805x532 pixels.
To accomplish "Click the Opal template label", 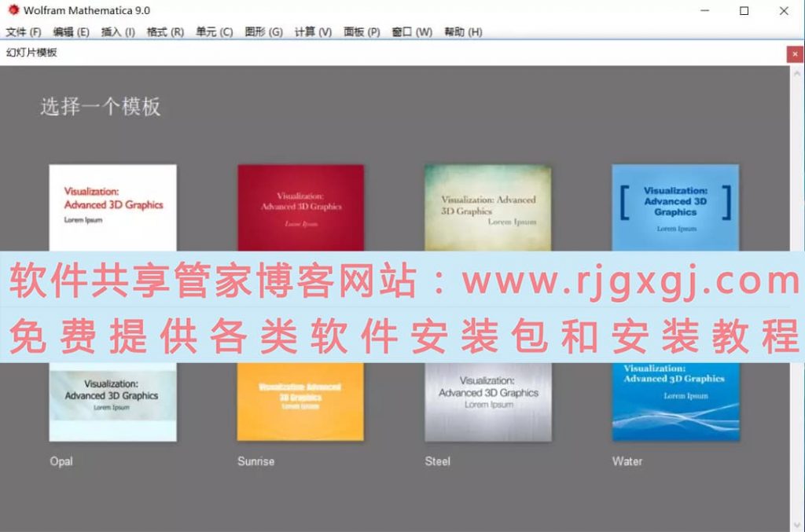I will click(61, 461).
